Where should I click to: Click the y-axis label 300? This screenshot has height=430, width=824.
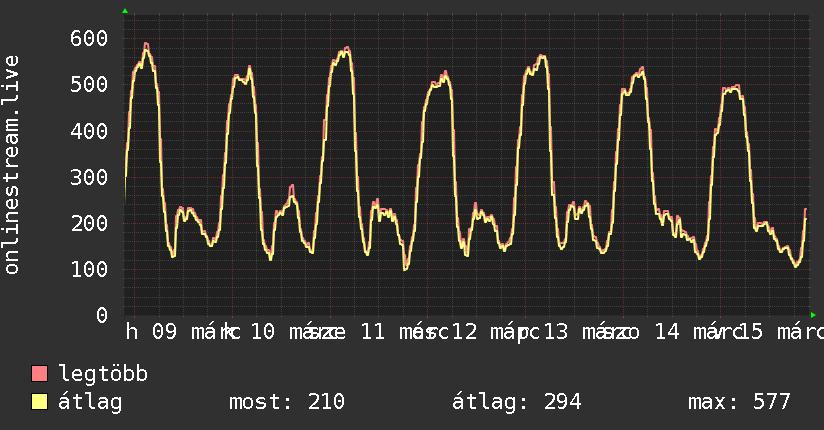pos(89,177)
